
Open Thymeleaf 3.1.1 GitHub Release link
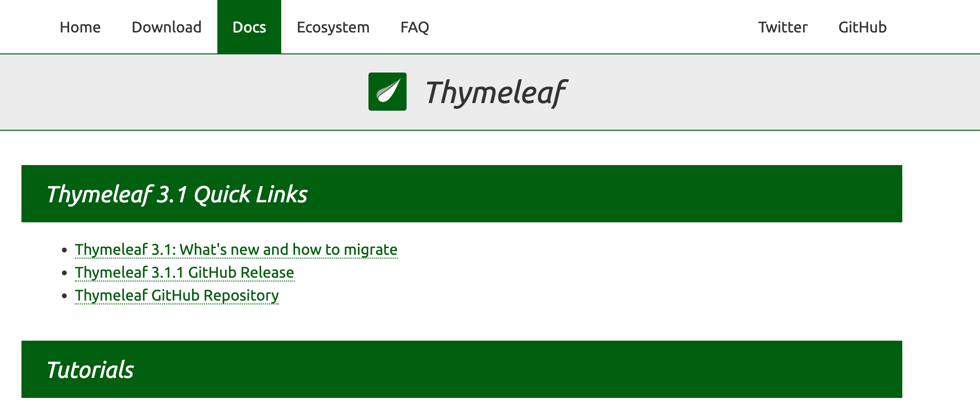184,272
